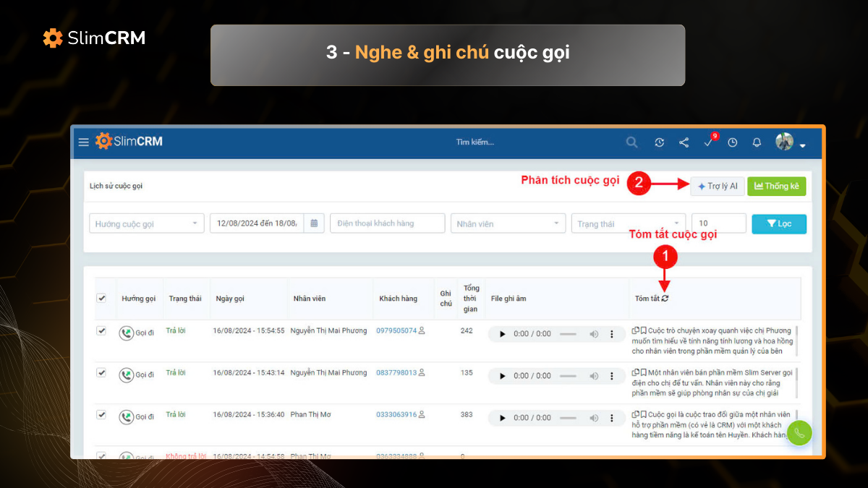Open the search magnifier in the navbar
Image resolution: width=868 pixels, height=488 pixels.
(x=631, y=142)
